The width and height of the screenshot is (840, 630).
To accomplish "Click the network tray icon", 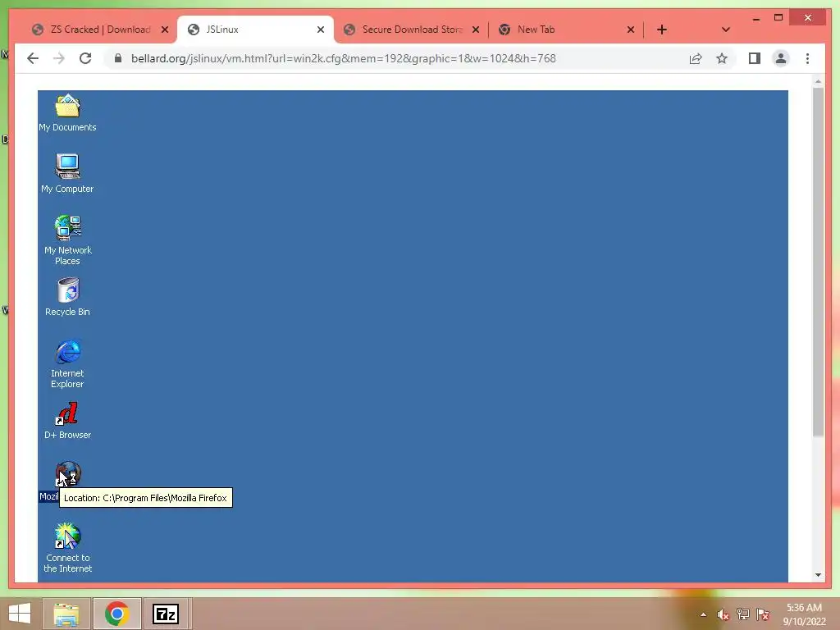I will [x=742, y=614].
